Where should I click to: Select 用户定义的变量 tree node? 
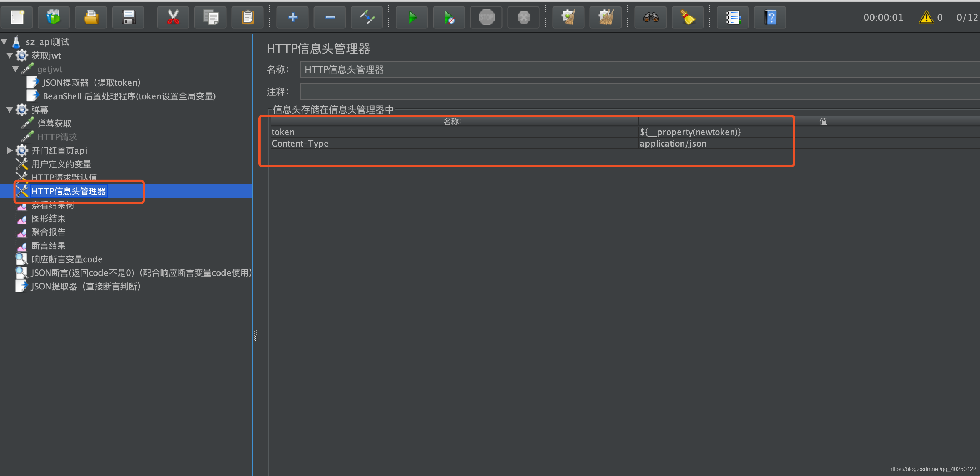click(x=61, y=164)
